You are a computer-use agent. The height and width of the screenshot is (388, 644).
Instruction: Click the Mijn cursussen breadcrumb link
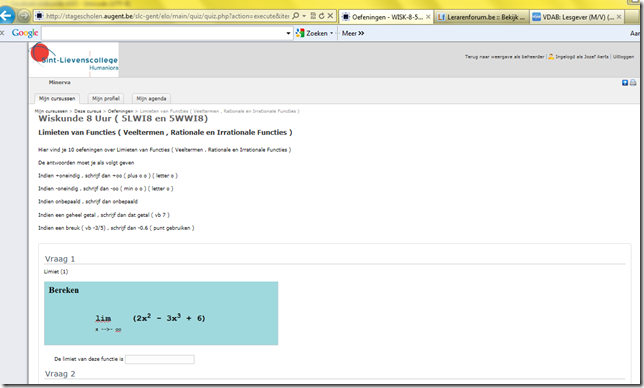[x=51, y=111]
